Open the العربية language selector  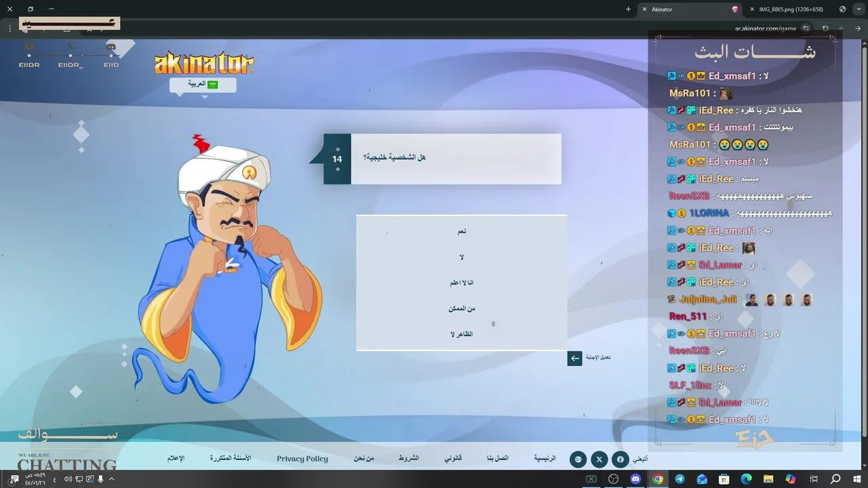tap(203, 85)
